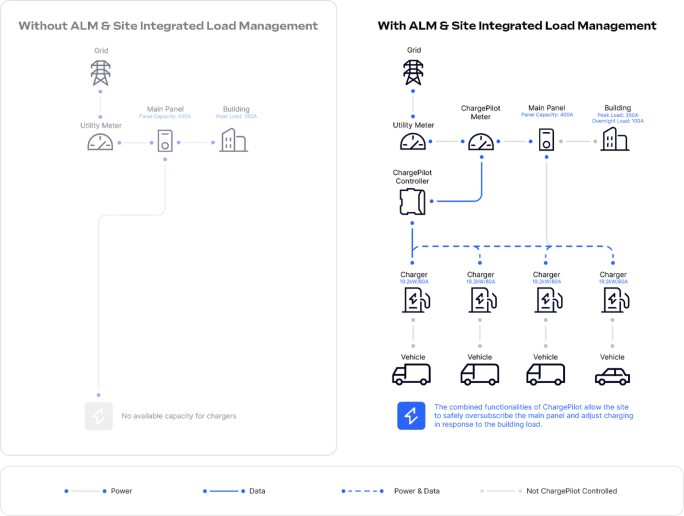Viewport: 684px width, 516px height.
Task: Click the dashed Power & Data line in legend
Action: pos(363,491)
